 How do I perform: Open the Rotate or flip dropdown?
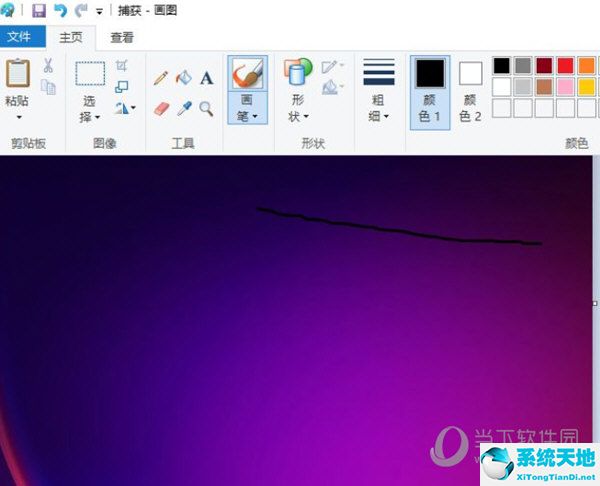coord(125,109)
